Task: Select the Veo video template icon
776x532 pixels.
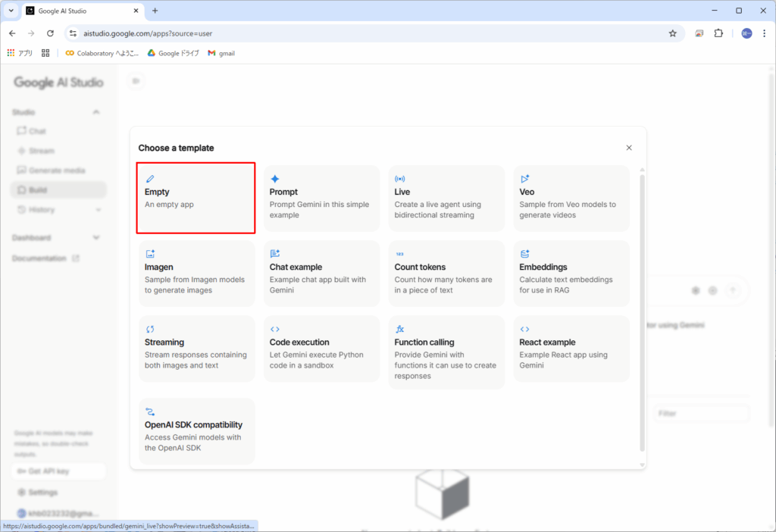Action: (524, 179)
